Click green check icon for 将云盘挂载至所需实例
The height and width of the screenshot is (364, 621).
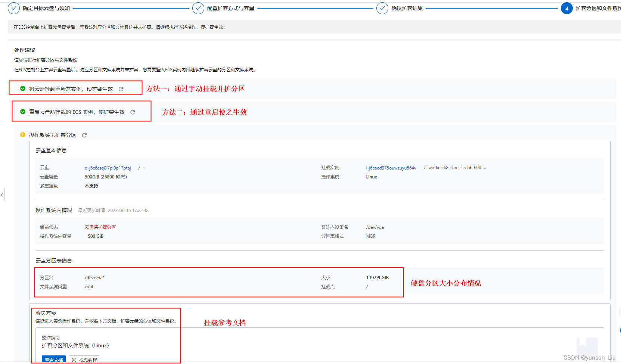(x=23, y=88)
